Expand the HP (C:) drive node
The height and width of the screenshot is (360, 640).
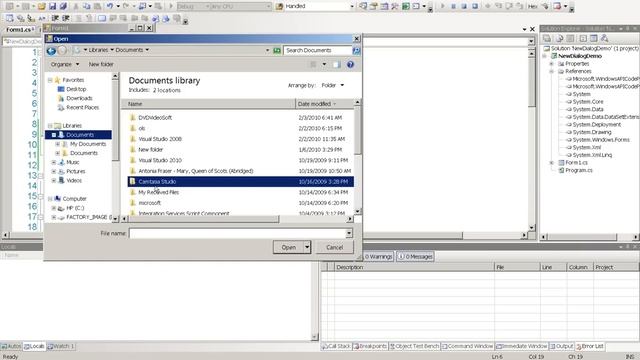[54, 208]
